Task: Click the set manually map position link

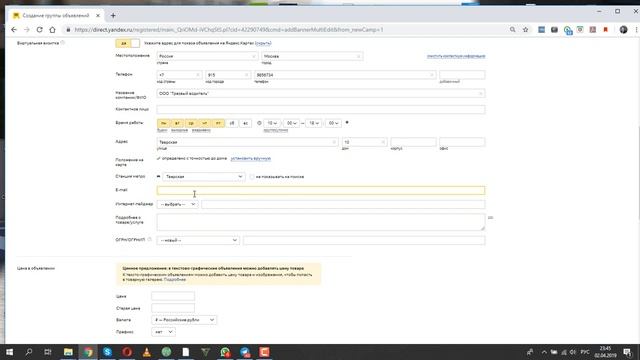Action: pos(251,158)
